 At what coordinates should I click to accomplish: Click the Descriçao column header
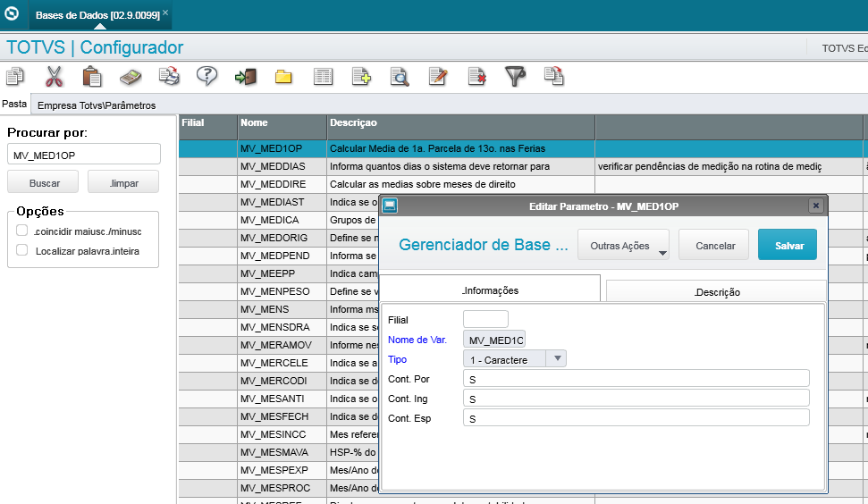click(x=460, y=127)
